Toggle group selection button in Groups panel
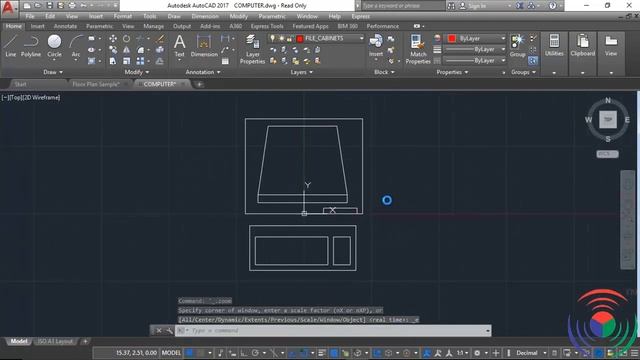This screenshot has width=640, height=360. (x=533, y=61)
